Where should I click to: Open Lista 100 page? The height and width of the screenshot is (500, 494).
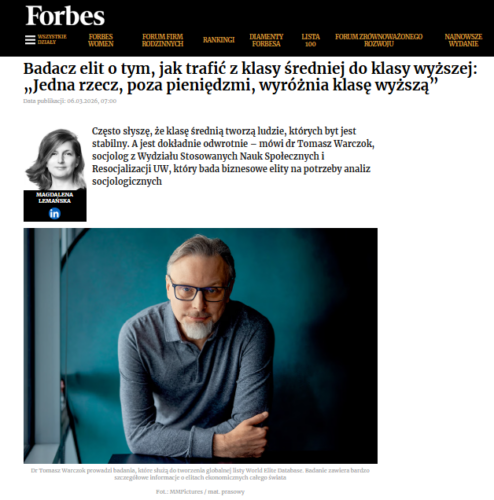[311, 40]
